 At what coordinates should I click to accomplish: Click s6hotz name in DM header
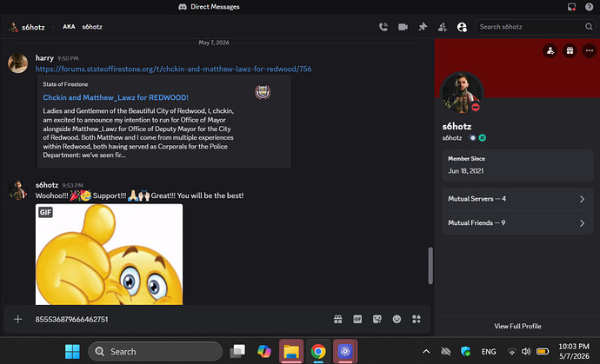pyautogui.click(x=33, y=27)
